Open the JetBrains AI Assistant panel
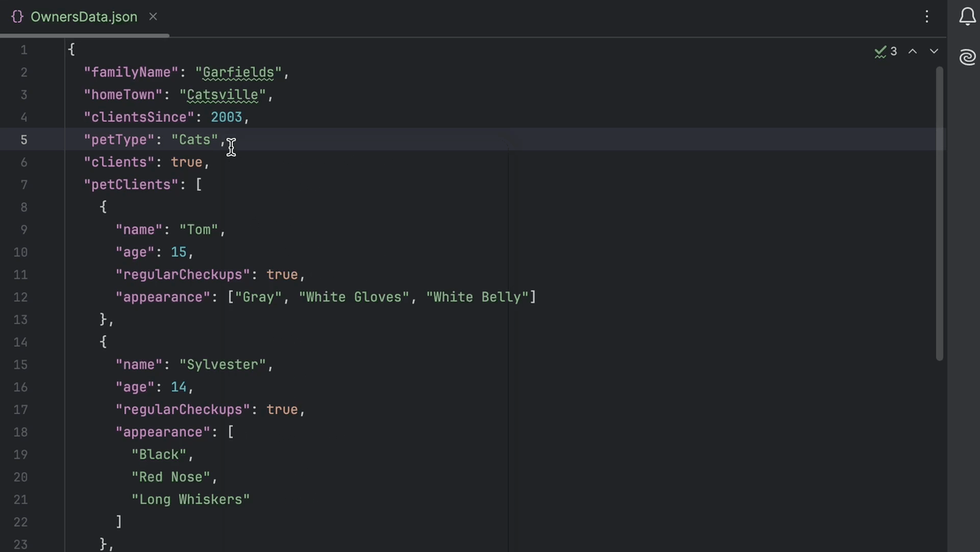The height and width of the screenshot is (552, 980). [x=966, y=57]
